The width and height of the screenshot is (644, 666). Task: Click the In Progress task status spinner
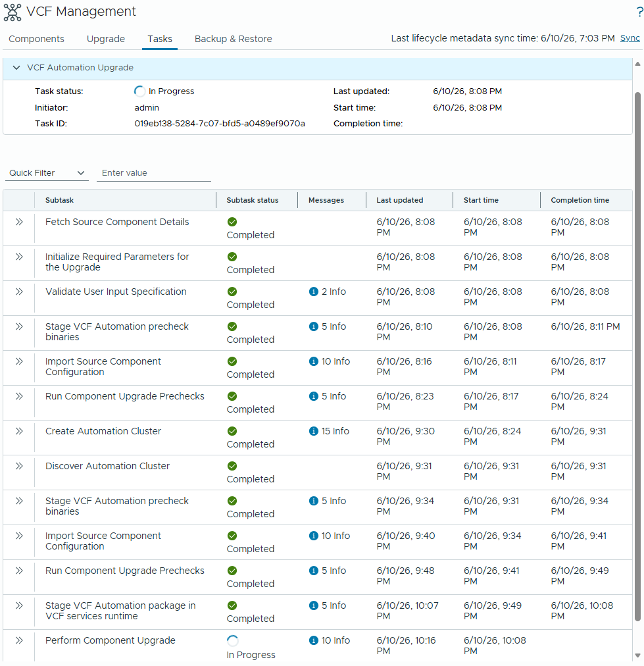click(x=139, y=91)
